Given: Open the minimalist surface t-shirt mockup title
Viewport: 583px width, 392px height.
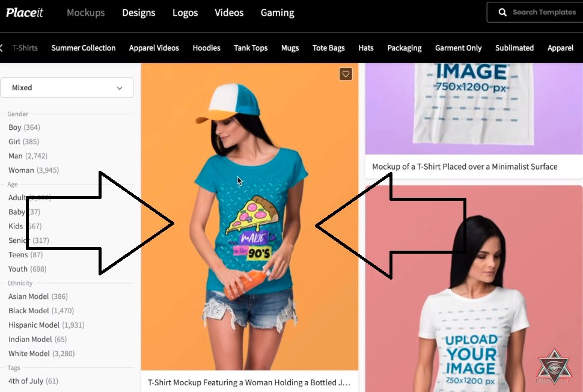Looking at the screenshot, I should coord(465,167).
